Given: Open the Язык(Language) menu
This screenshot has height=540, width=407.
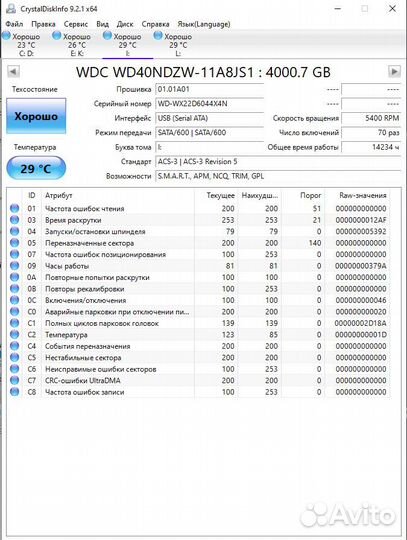Looking at the screenshot, I should (x=204, y=24).
